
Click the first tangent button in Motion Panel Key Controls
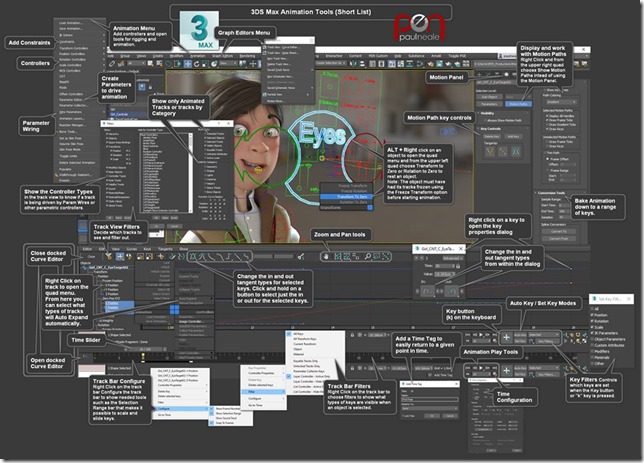pyautogui.click(x=490, y=152)
